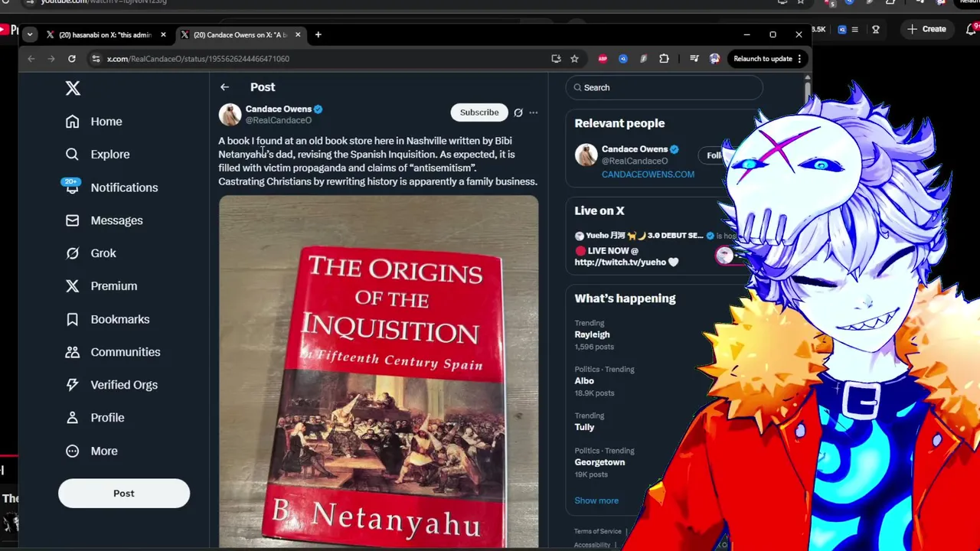Image resolution: width=980 pixels, height=551 pixels.
Task: Subscribe to Candace Owens
Action: (x=479, y=112)
